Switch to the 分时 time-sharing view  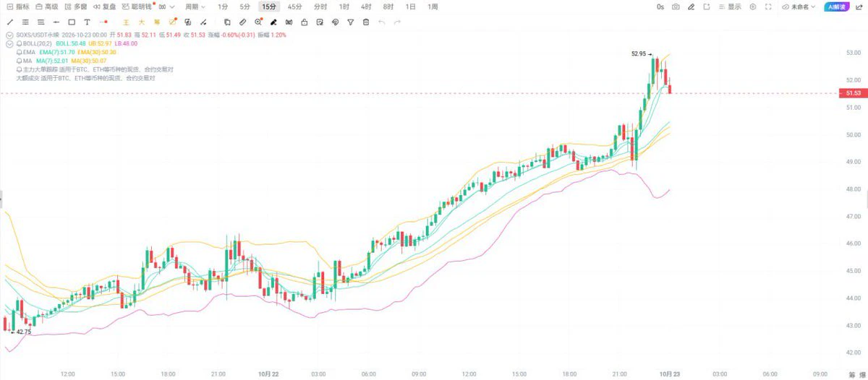coord(320,7)
